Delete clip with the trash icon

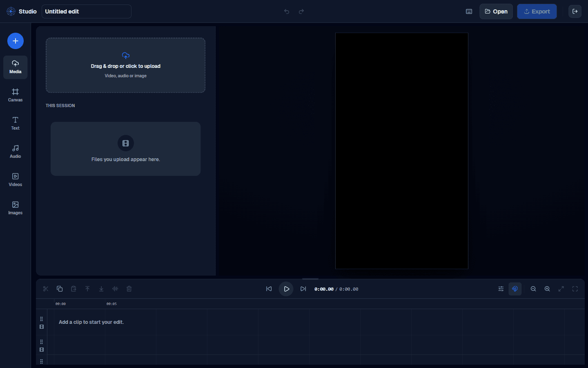point(129,289)
